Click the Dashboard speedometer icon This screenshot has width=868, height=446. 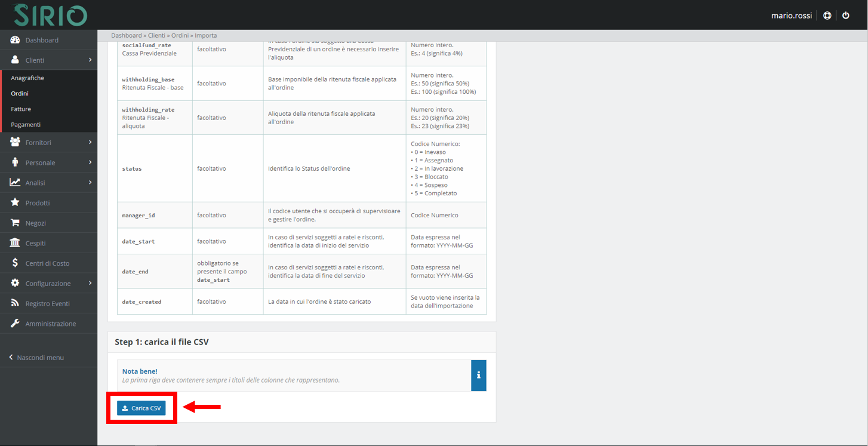[15, 40]
